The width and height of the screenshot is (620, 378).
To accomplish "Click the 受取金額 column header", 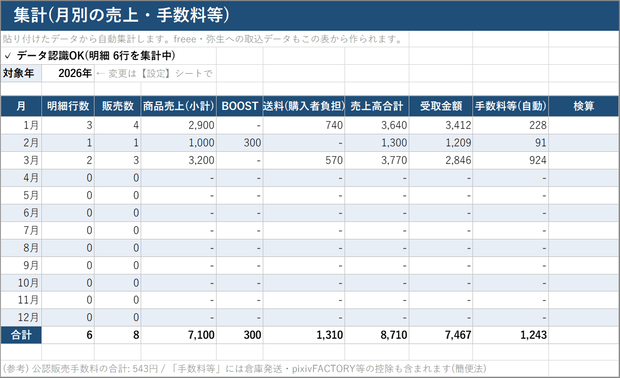I will tap(440, 106).
